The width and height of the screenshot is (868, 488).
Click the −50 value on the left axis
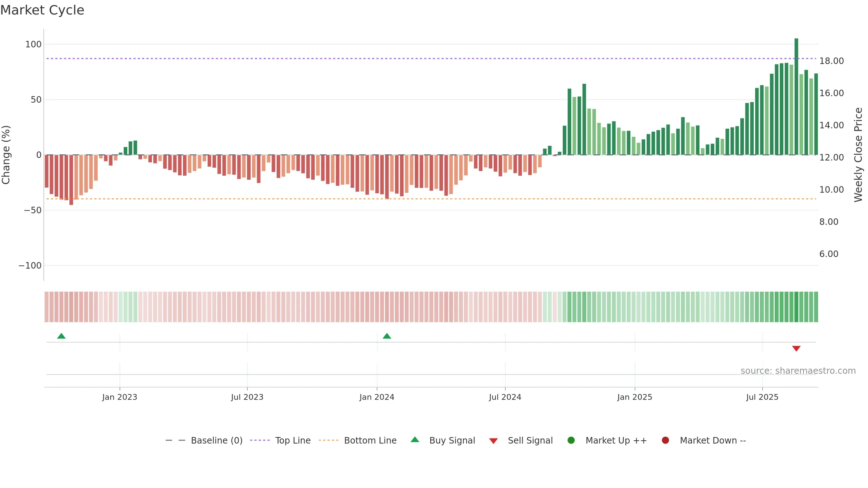33,210
